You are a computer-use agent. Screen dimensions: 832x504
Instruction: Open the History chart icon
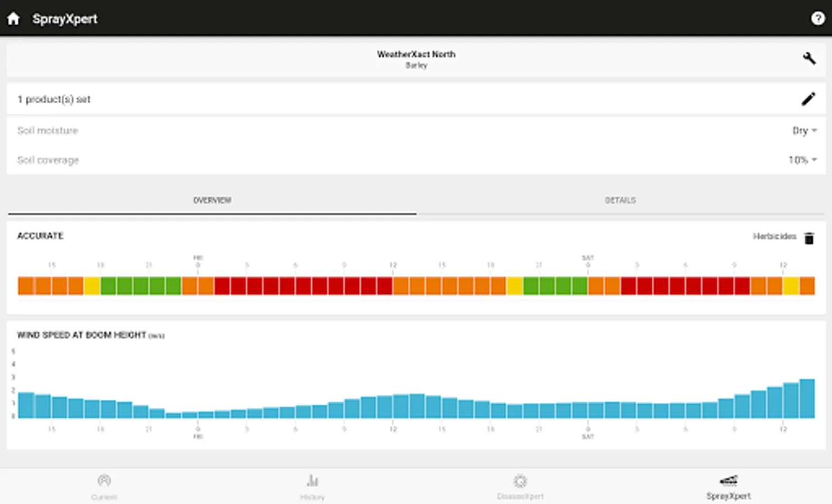point(312,480)
